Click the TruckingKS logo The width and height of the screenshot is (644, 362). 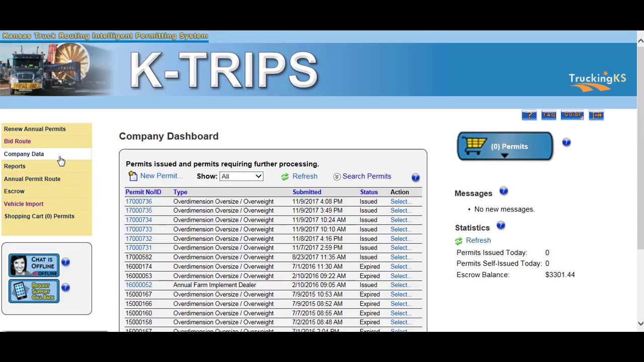click(597, 82)
